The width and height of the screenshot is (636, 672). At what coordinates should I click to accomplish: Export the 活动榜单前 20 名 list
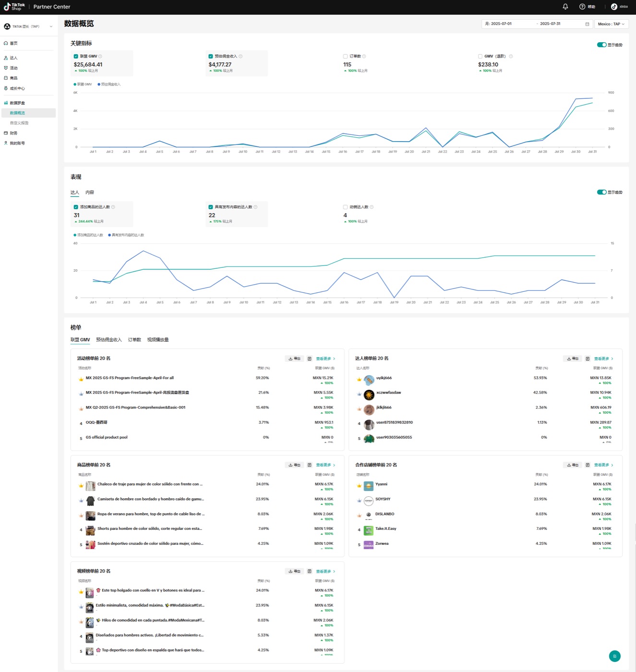[294, 359]
